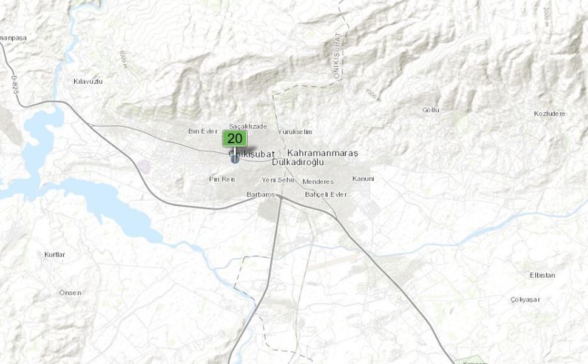This screenshot has height=364, width=588.
Task: Click the Saçaklızade neighborhood label
Action: click(248, 126)
